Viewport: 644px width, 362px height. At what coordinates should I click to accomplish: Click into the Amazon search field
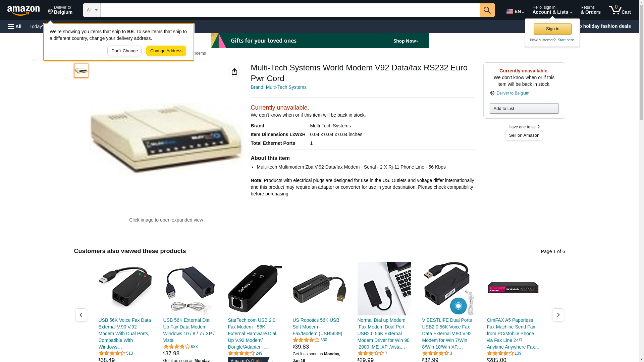pyautogui.click(x=290, y=10)
